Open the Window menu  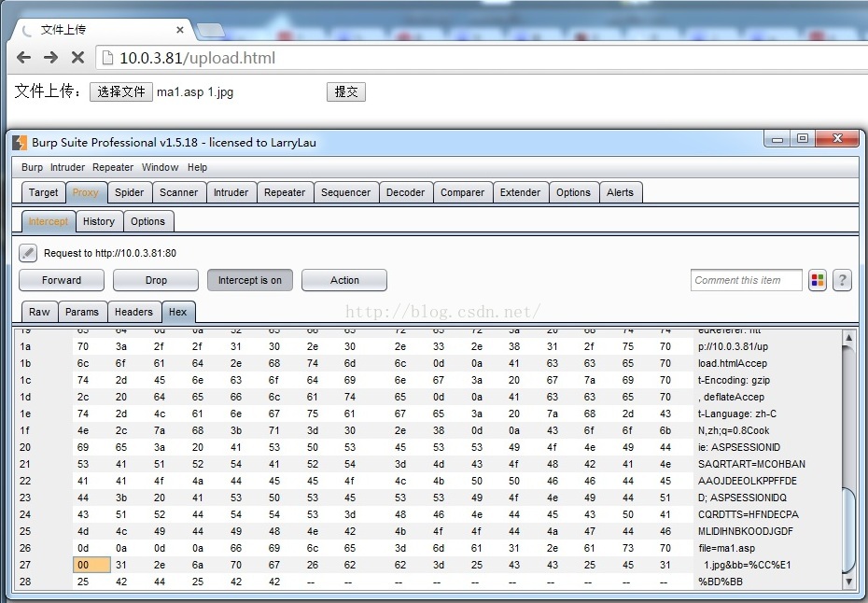[160, 167]
